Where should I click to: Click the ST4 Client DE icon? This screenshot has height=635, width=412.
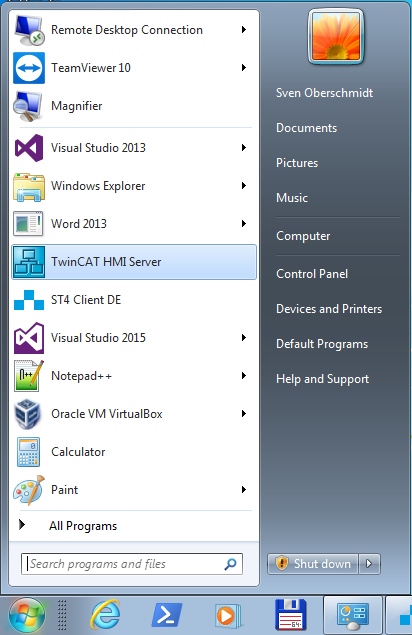29,300
